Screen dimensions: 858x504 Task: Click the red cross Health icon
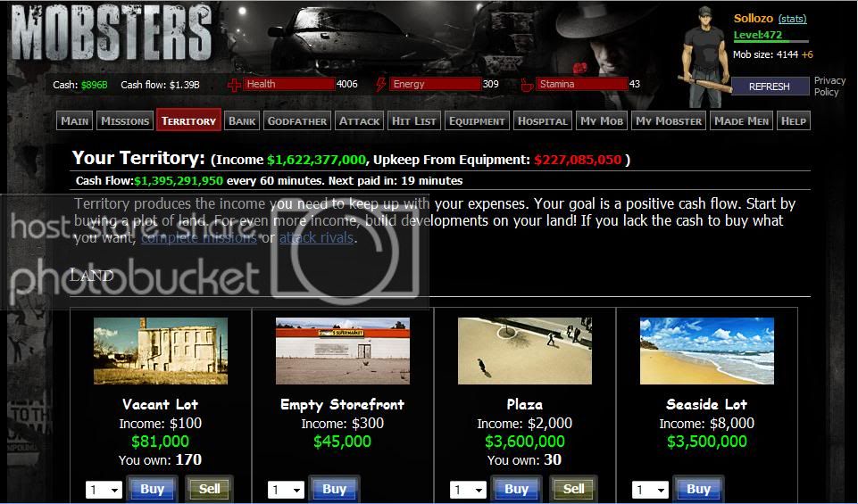click(234, 85)
